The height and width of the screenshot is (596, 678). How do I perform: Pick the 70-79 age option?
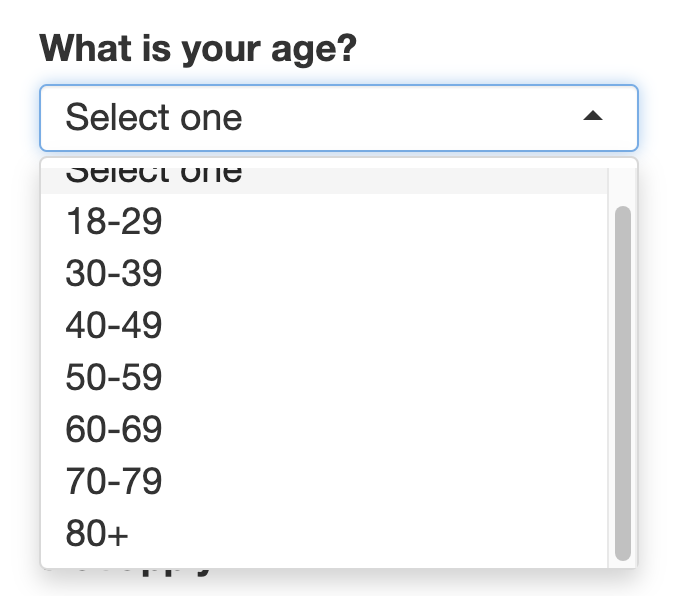(114, 481)
